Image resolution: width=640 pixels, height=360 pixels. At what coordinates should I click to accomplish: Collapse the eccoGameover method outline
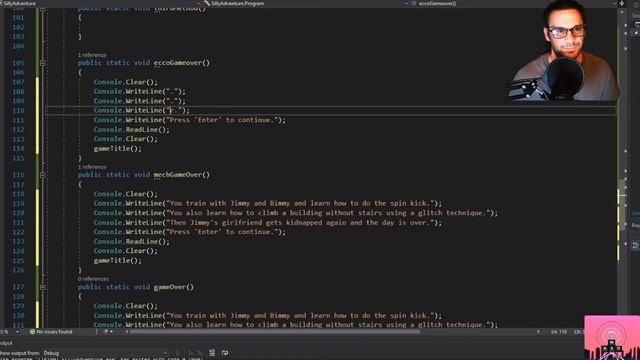[42, 63]
